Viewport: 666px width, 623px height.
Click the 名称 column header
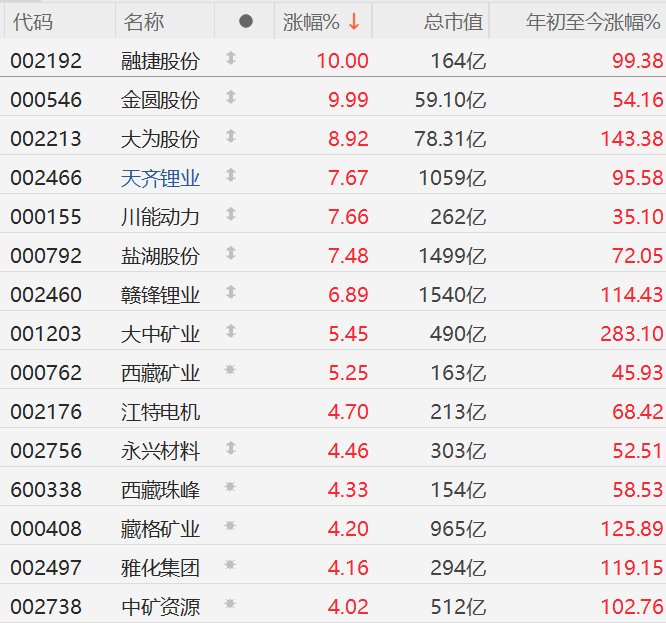tap(145, 21)
